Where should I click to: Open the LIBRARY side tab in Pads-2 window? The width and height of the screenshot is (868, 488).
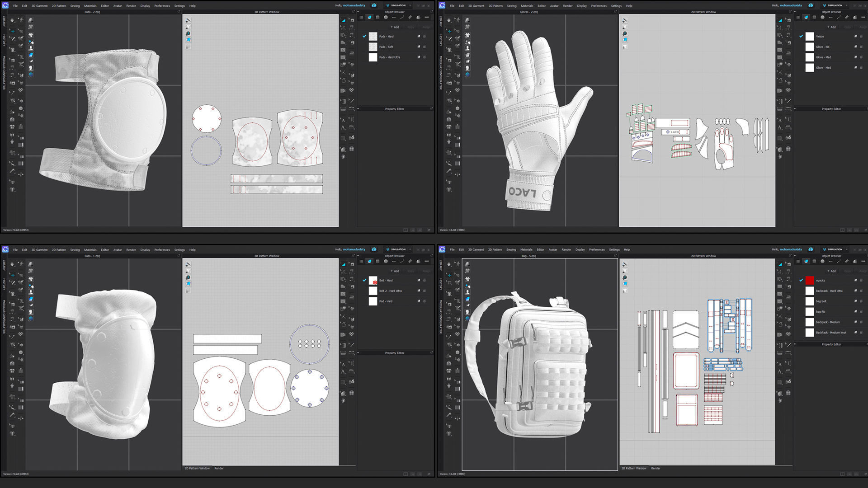pos(4,21)
